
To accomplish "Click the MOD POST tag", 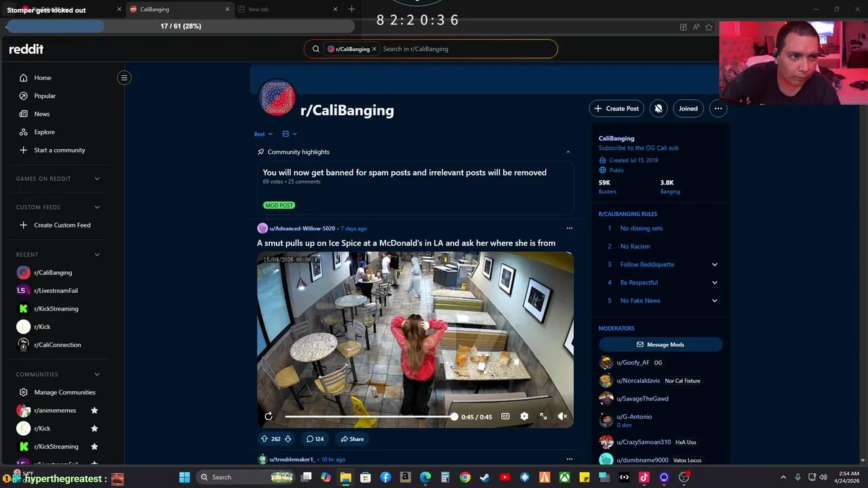I will (279, 205).
